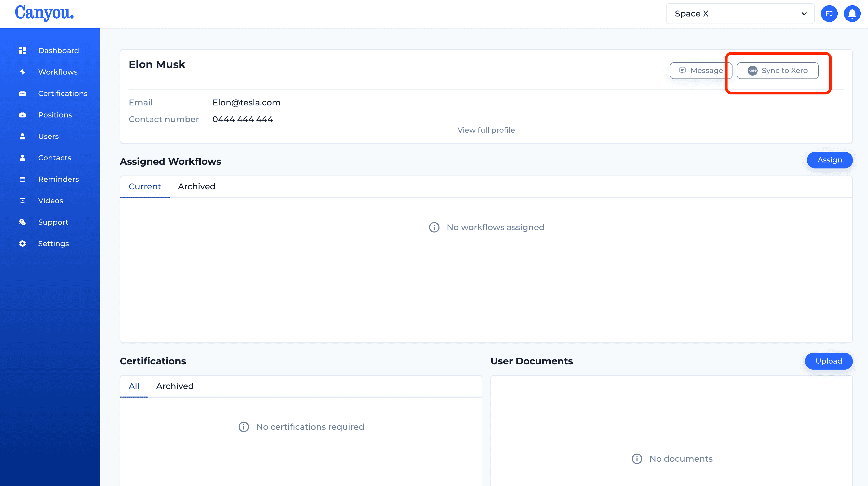This screenshot has height=486, width=868.
Task: Click the Dashboard grid icon
Action: pos(22,50)
